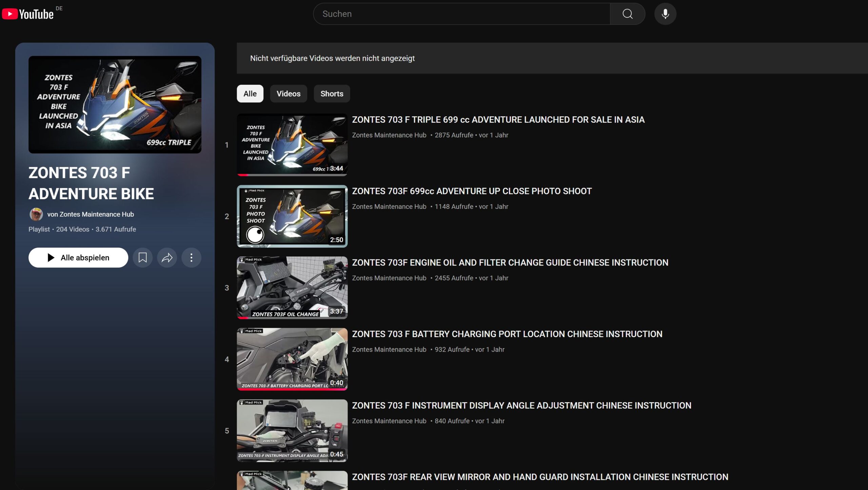Image resolution: width=868 pixels, height=490 pixels.
Task: Click the first video's red progress bar
Action: click(243, 175)
